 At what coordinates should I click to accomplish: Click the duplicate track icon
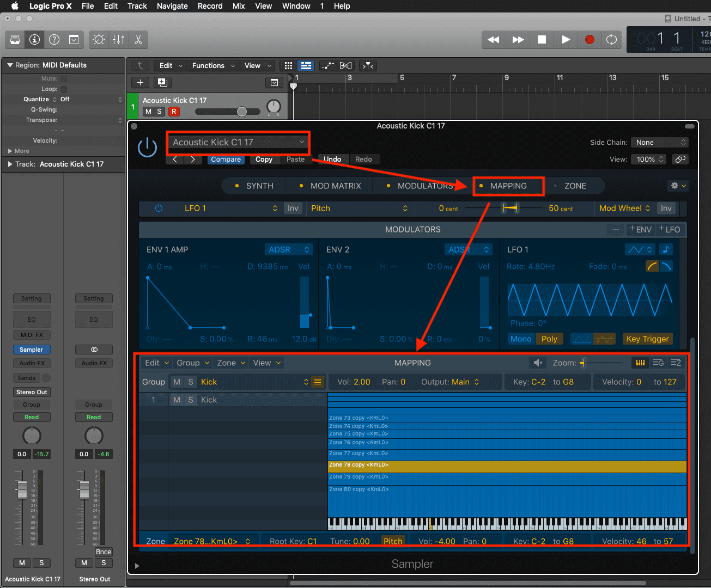(x=162, y=82)
